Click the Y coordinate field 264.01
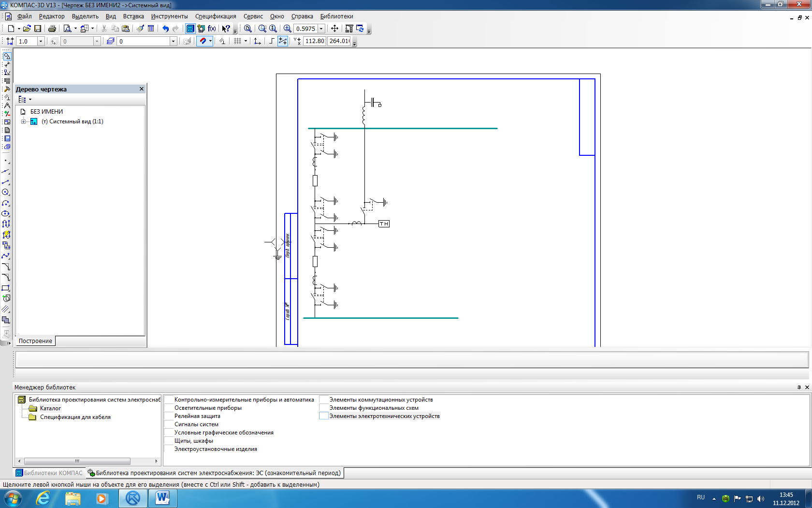Image resolution: width=812 pixels, height=508 pixels. point(339,41)
